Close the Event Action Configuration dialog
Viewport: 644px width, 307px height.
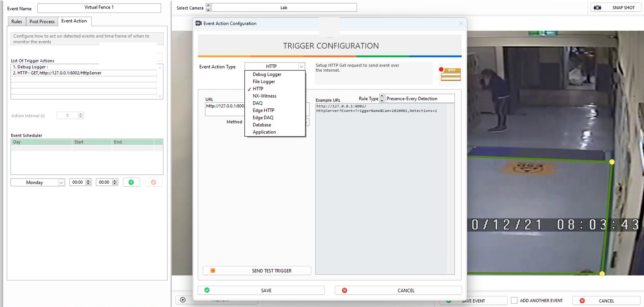[461, 23]
